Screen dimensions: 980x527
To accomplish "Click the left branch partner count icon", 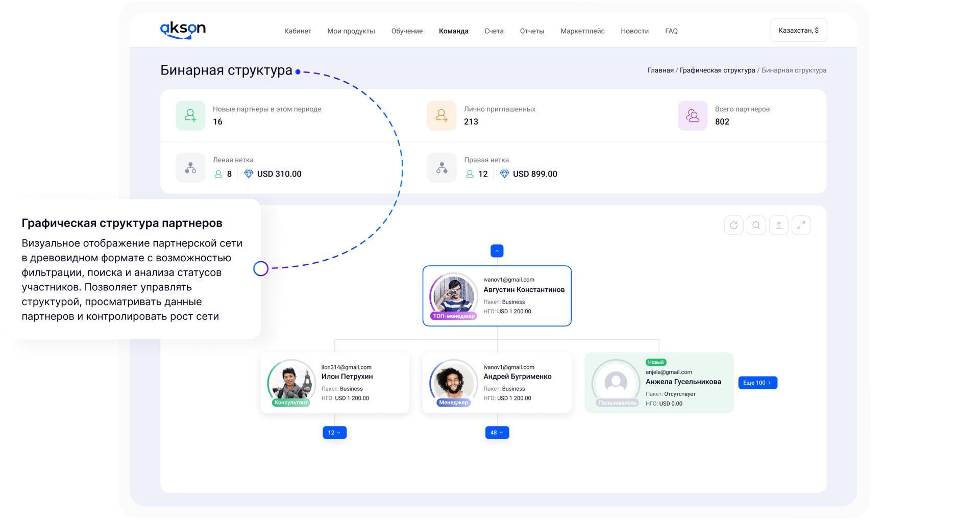I will (x=218, y=174).
